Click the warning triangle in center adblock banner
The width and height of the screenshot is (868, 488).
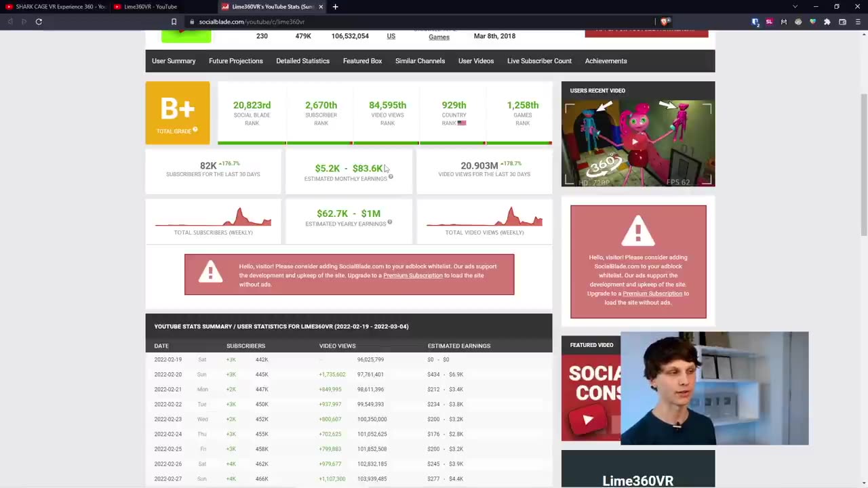click(x=210, y=272)
